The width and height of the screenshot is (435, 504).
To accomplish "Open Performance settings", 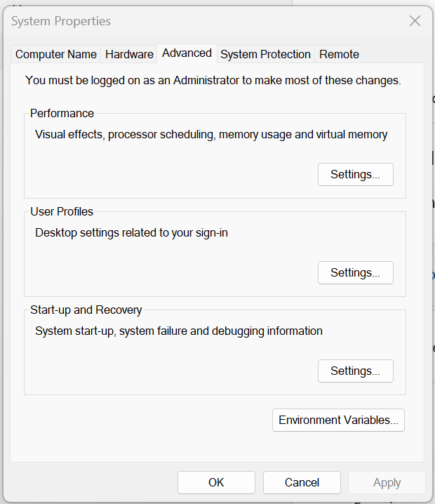I will tap(355, 174).
